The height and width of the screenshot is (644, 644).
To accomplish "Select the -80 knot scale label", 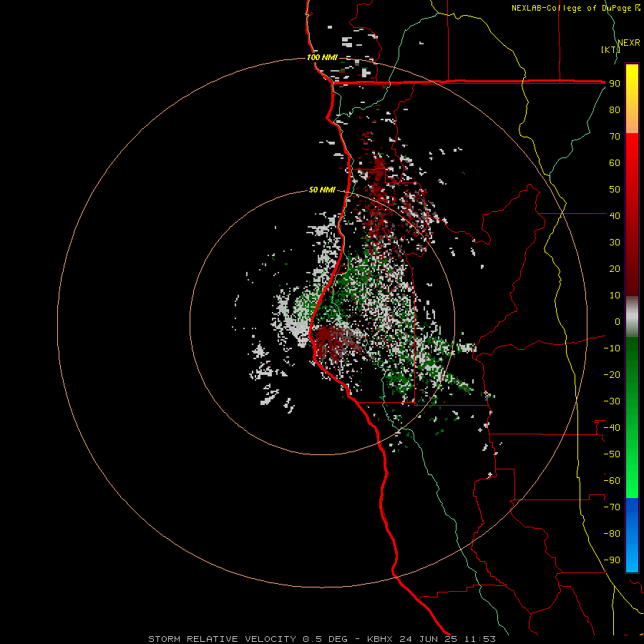I will 612,534.
